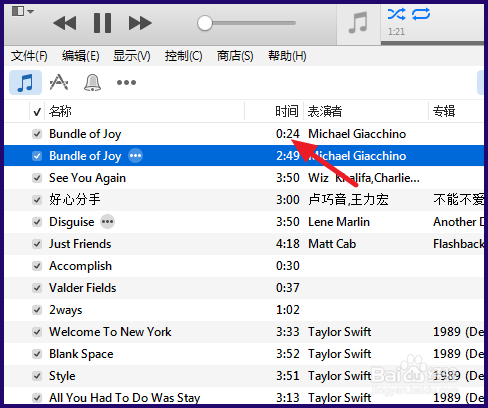
Task: Uncheck the See You Again checkbox
Action: pos(37,178)
